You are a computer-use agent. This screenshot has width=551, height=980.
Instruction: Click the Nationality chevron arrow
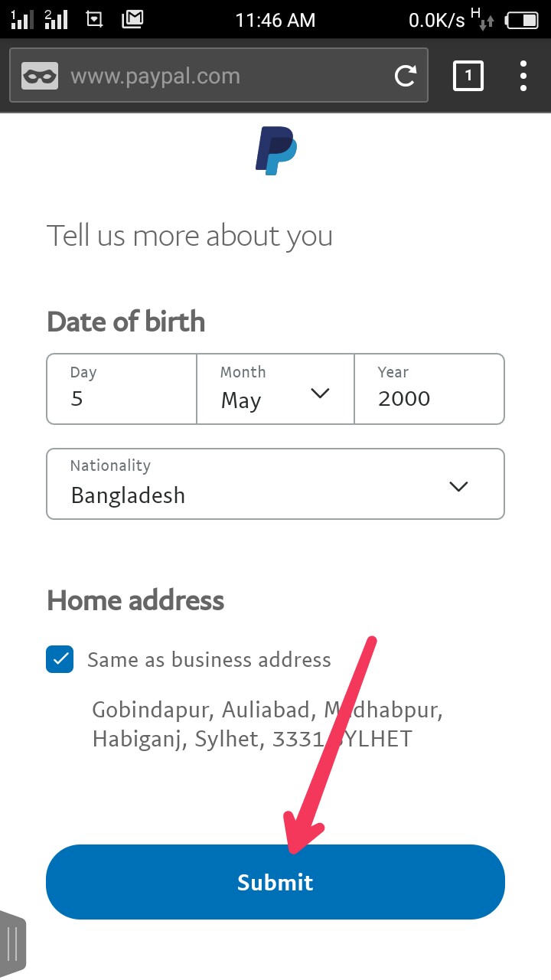click(458, 487)
